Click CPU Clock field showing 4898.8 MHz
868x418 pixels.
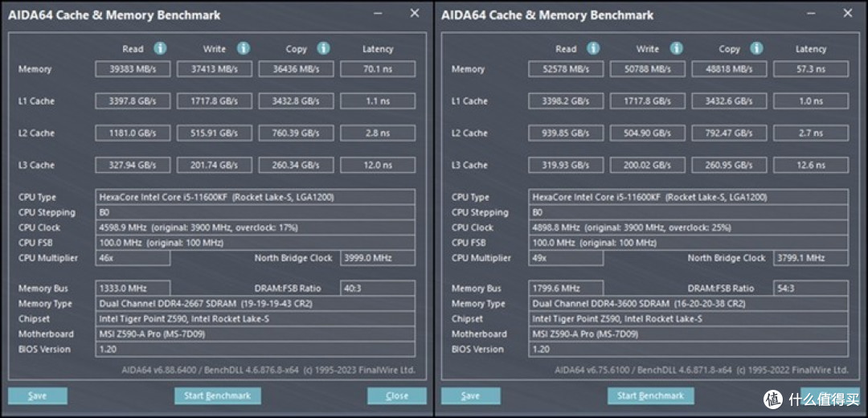click(x=688, y=227)
